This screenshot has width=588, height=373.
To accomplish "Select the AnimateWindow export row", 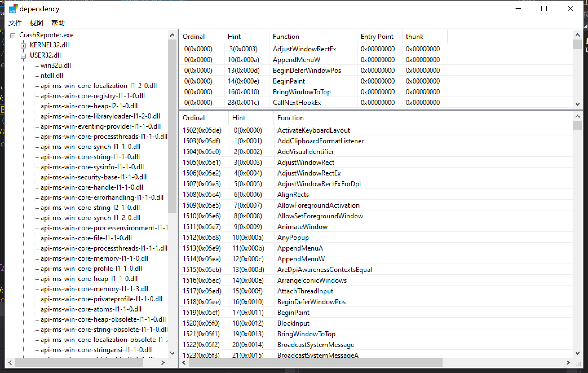I will point(302,227).
